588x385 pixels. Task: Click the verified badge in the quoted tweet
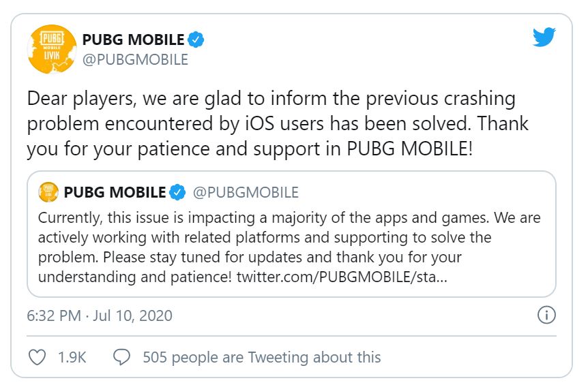177,193
